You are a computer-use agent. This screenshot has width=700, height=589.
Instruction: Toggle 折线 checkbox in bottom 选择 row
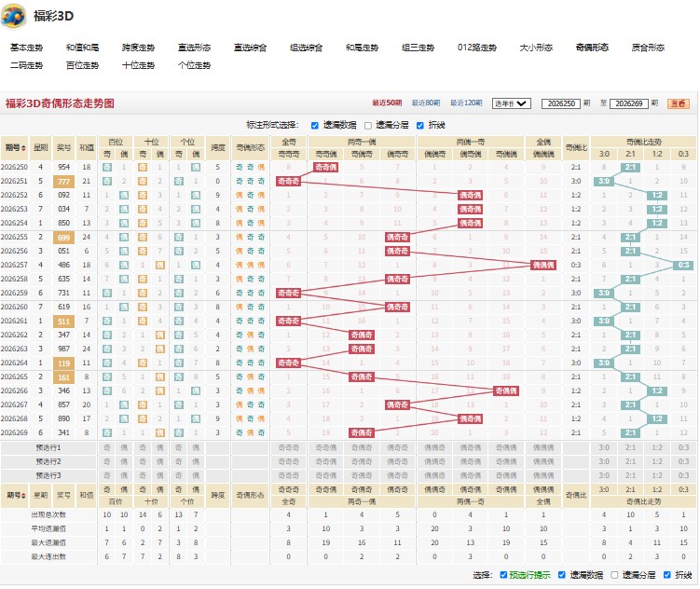tap(667, 575)
